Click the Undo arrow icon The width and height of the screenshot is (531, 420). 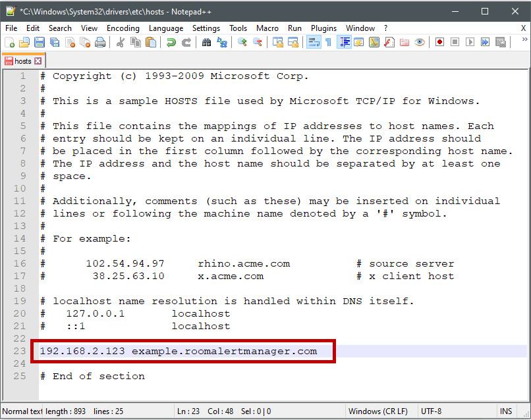pyautogui.click(x=171, y=41)
